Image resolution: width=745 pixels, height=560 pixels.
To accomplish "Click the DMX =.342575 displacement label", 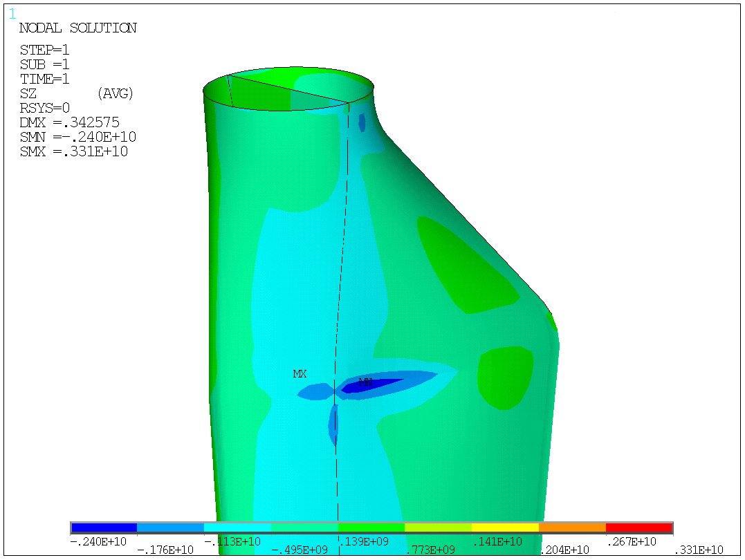I will (69, 122).
